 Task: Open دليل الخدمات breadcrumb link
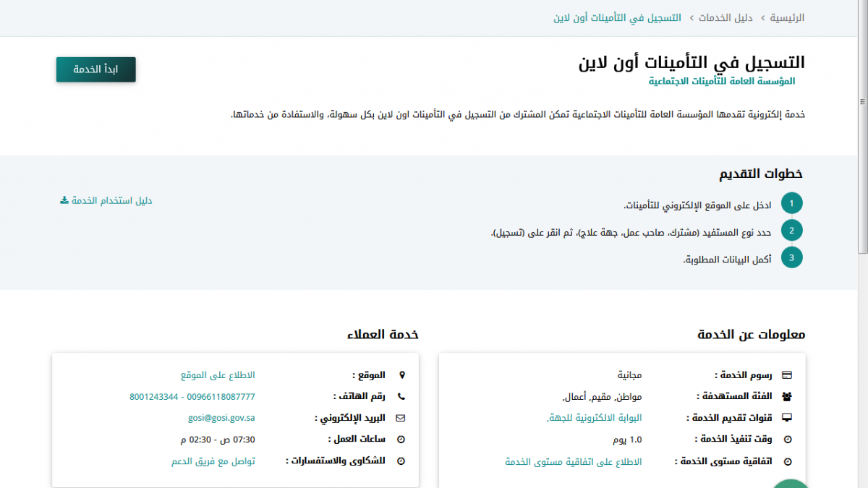[726, 17]
